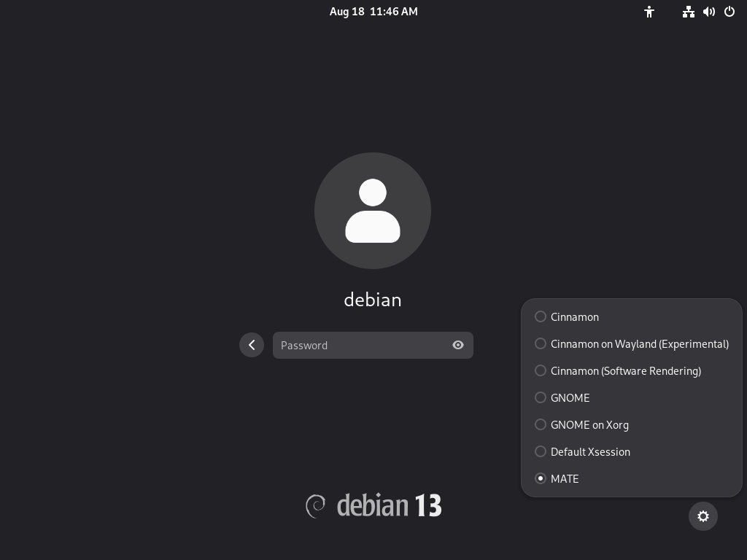Select the Cinnamon session
747x560 pixels.
tap(575, 317)
